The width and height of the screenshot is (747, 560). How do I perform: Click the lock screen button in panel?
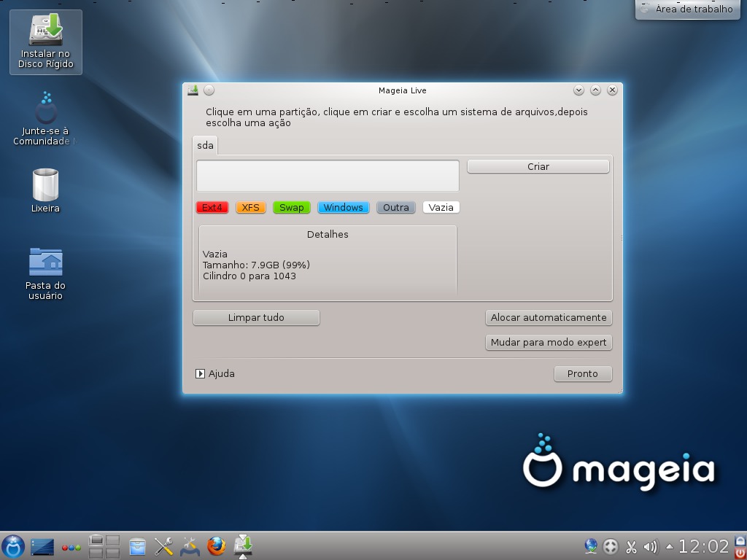[740, 540]
